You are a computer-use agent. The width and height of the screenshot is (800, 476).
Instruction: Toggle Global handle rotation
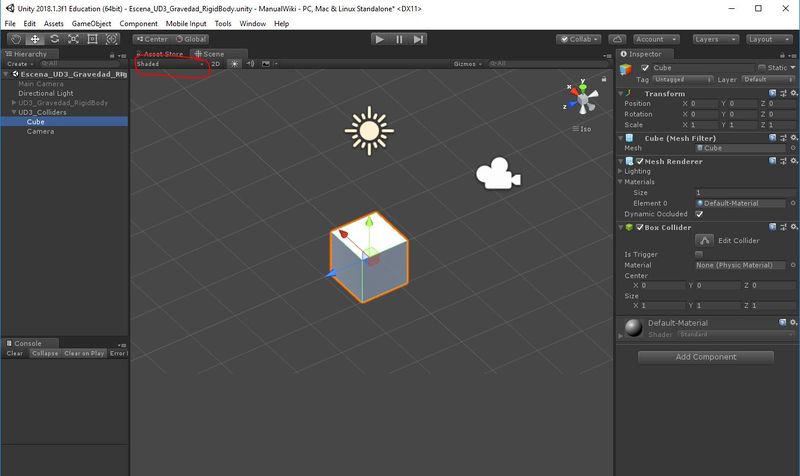point(190,39)
